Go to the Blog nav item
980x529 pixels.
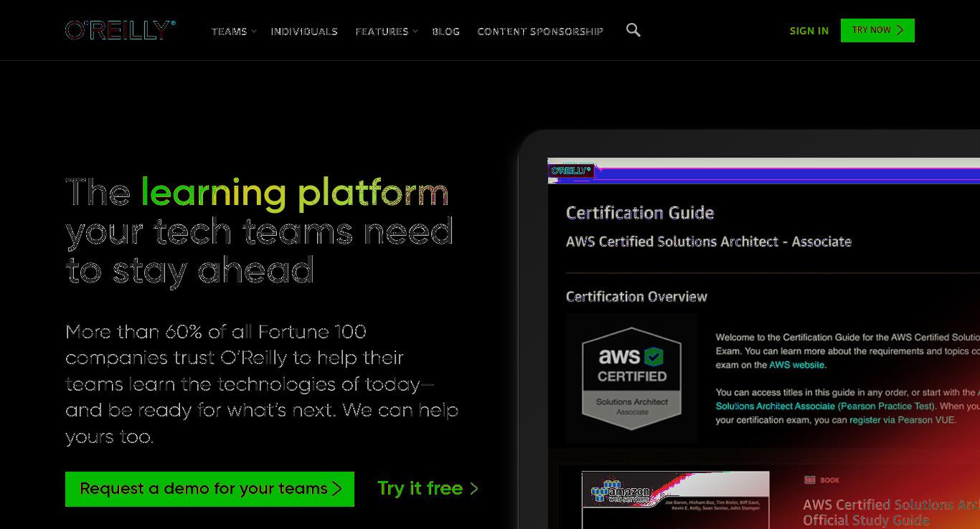coord(446,32)
